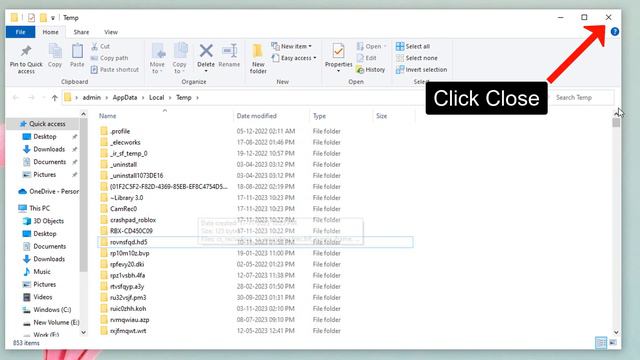Click the Rename ribbon icon
640x360 pixels.
229,51
